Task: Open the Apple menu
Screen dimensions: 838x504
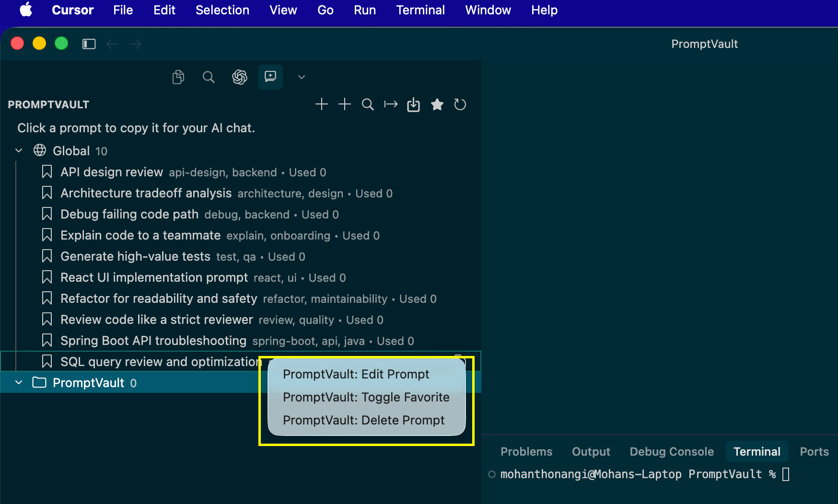Action: pyautogui.click(x=26, y=10)
